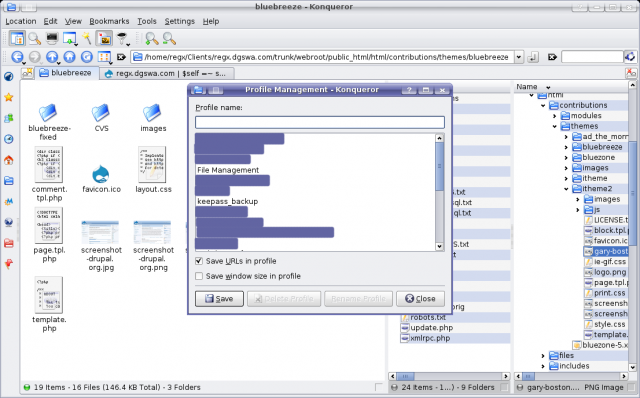This screenshot has height=398, width=640.
Task: Click the icon view layout button
Action: [x=104, y=57]
